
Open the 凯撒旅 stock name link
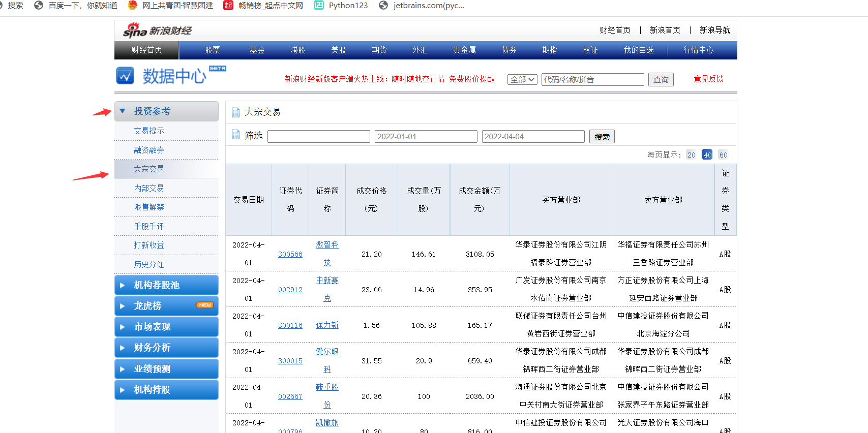pyautogui.click(x=327, y=423)
